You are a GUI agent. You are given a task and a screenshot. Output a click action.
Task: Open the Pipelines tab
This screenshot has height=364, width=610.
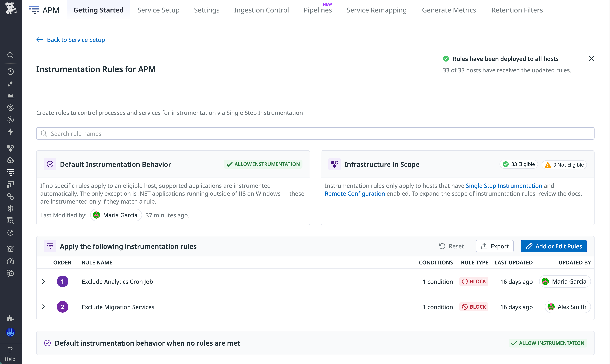pyautogui.click(x=318, y=10)
